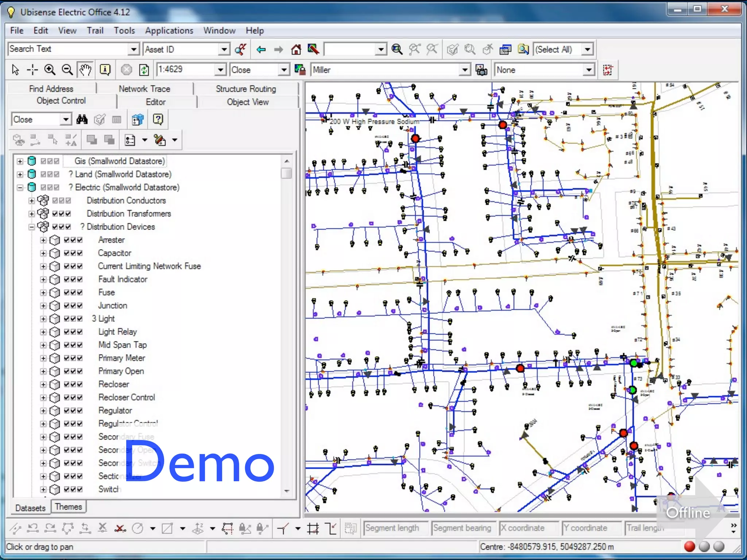Toggle Arrester visibility checkboxes
The width and height of the screenshot is (747, 560).
(73, 240)
